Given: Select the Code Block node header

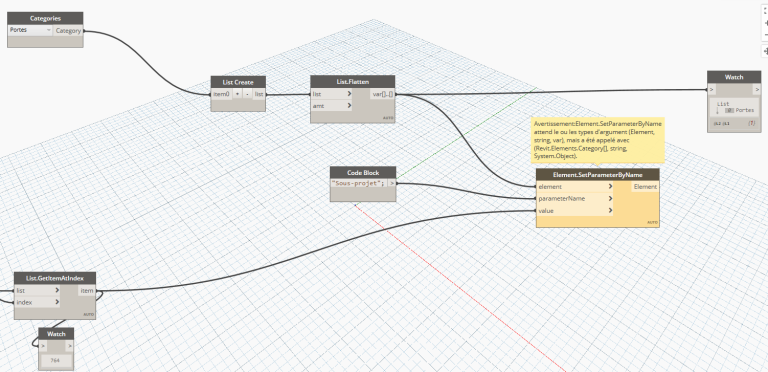Looking at the screenshot, I should (x=363, y=173).
